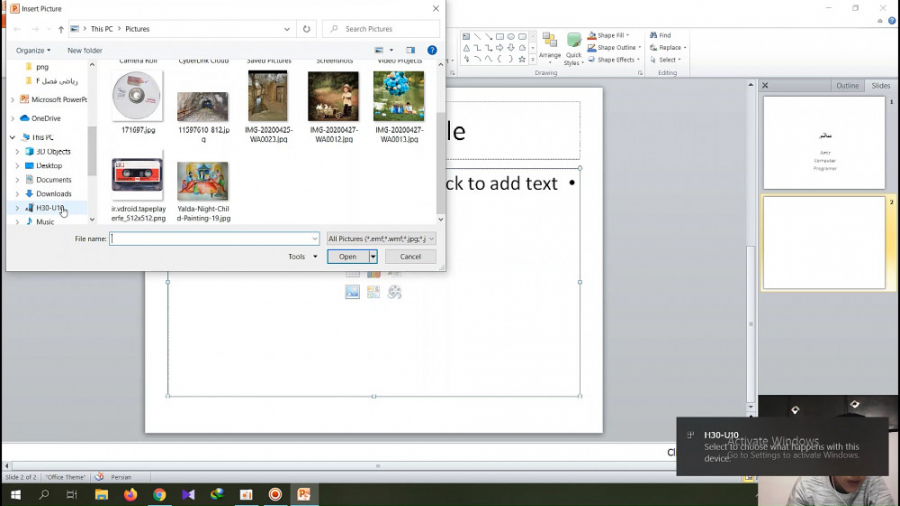Click insert picture icon in placeholder
This screenshot has width=900, height=506.
352,292
